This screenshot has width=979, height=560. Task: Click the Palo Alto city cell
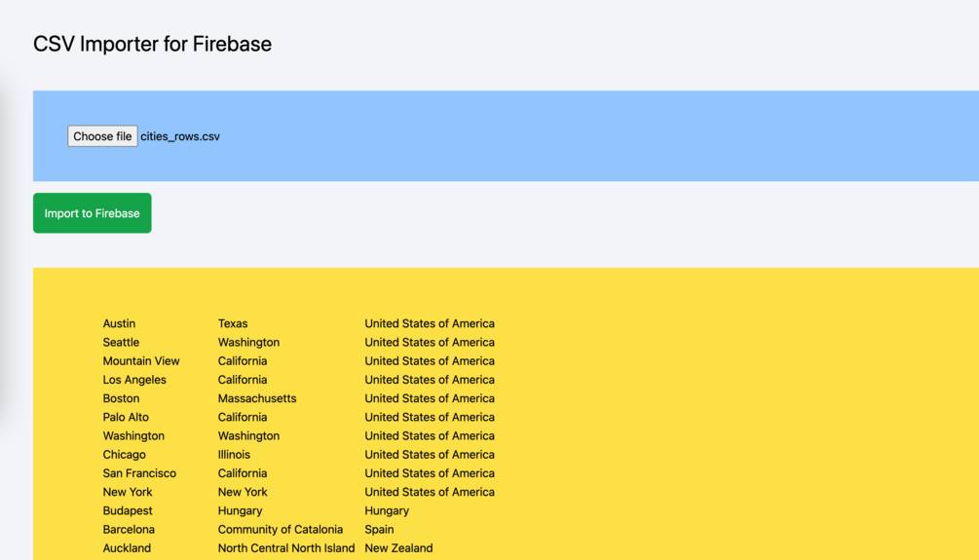[126, 417]
